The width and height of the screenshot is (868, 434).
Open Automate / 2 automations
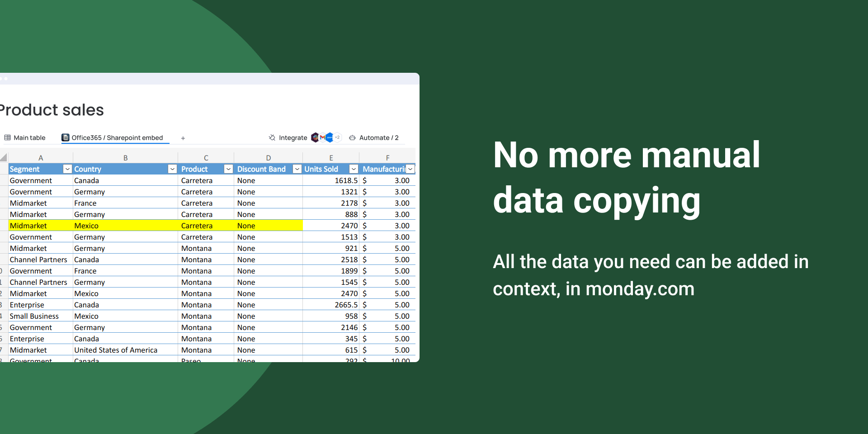[374, 138]
